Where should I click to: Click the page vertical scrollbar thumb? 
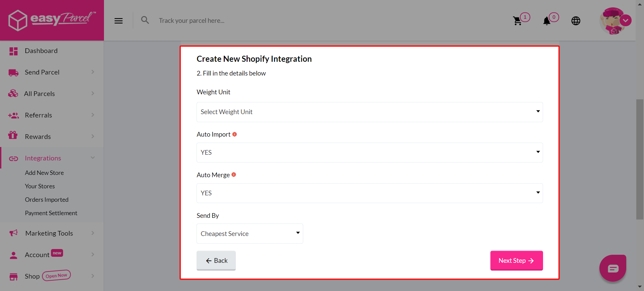[640, 159]
